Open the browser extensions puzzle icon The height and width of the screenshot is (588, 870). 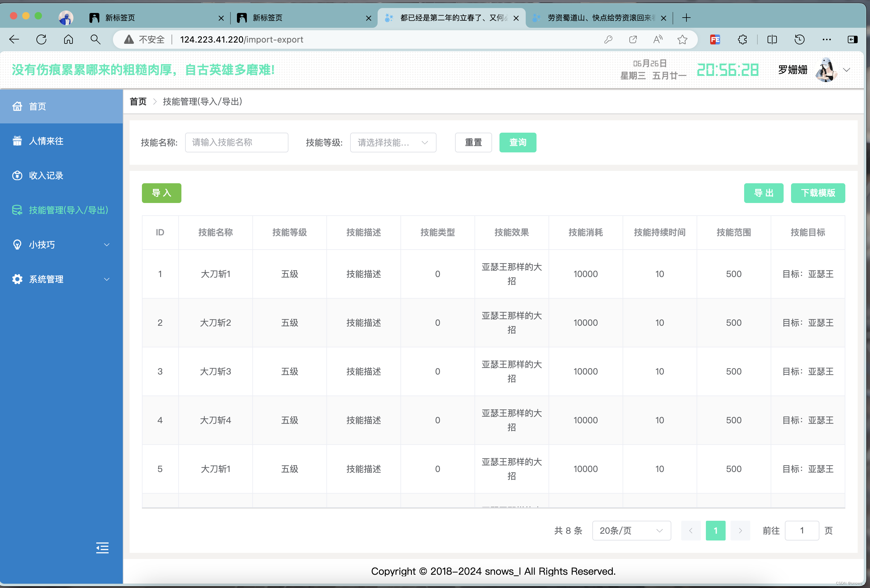tap(742, 39)
